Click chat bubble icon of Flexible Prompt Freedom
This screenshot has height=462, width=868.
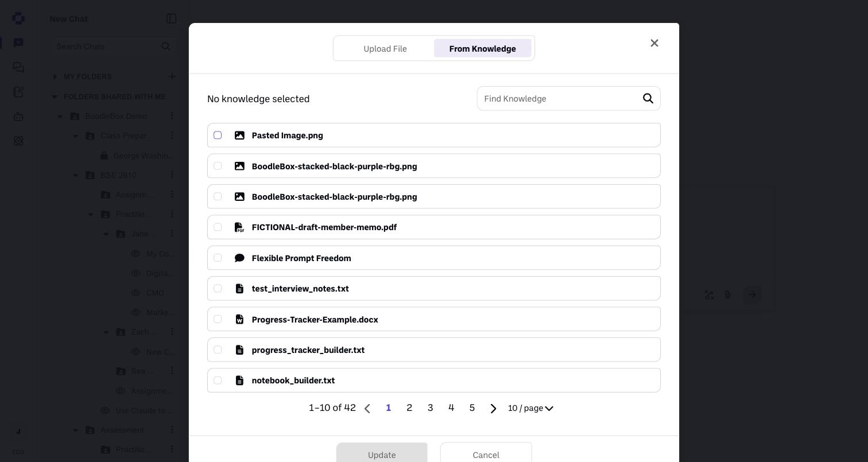click(x=239, y=258)
